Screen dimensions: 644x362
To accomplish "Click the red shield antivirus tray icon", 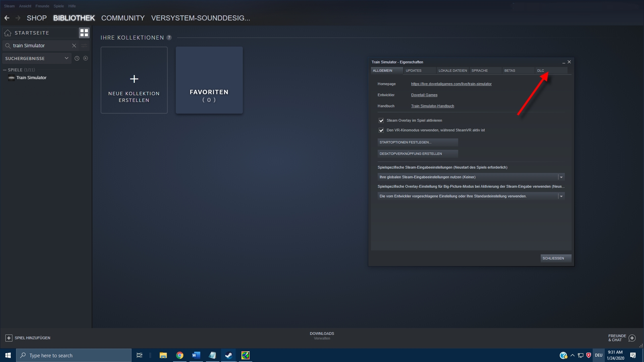I will click(x=589, y=355).
